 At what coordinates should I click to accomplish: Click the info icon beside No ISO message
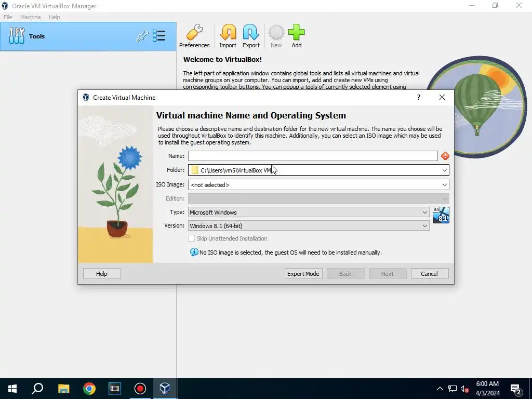pos(194,252)
